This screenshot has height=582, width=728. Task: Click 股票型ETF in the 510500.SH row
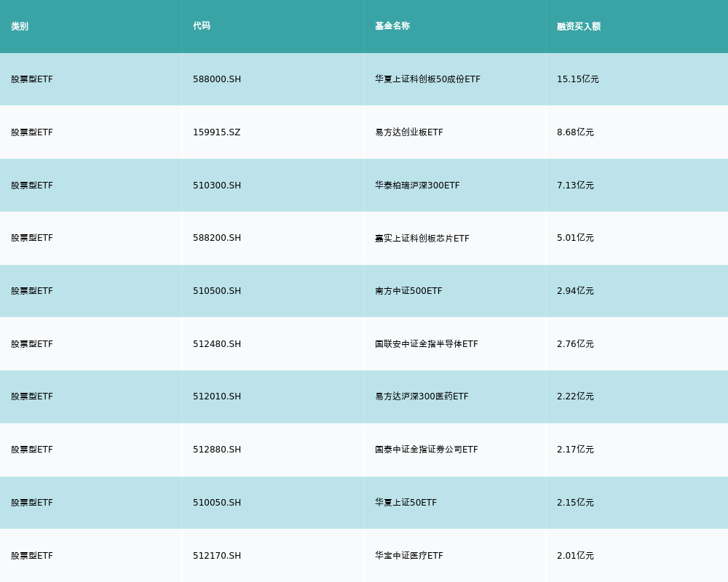pos(32,291)
